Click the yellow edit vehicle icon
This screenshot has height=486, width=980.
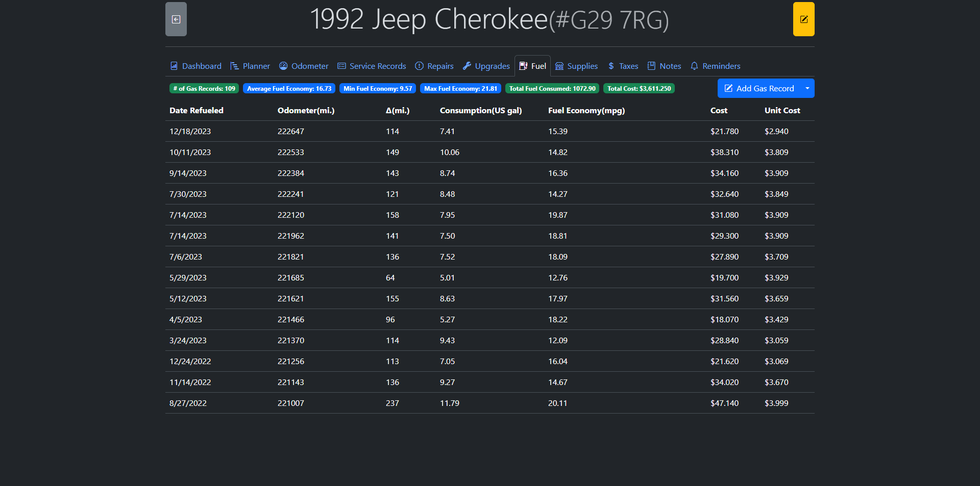coord(803,19)
